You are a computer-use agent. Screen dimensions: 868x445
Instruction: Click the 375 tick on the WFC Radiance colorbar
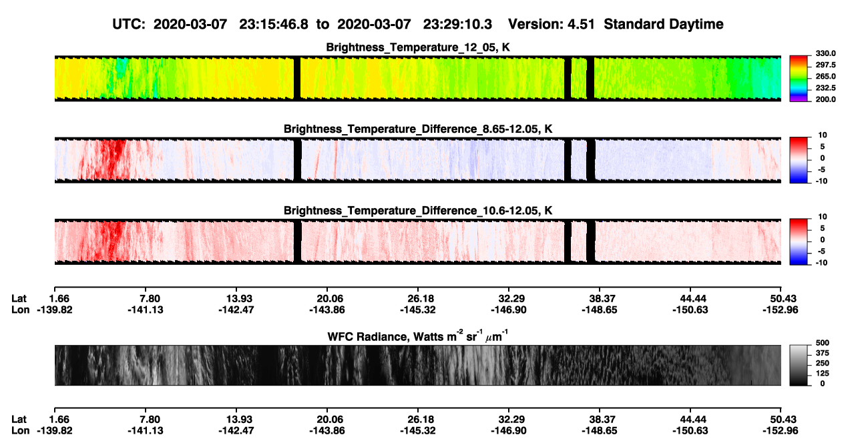(x=822, y=353)
